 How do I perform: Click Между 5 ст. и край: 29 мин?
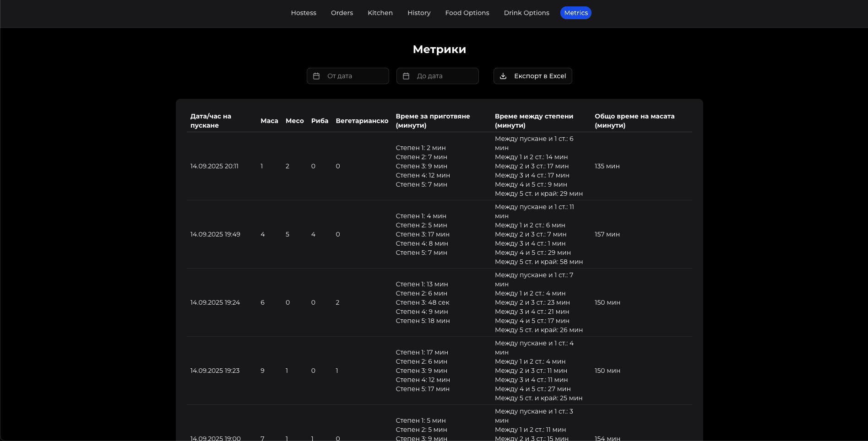point(539,194)
